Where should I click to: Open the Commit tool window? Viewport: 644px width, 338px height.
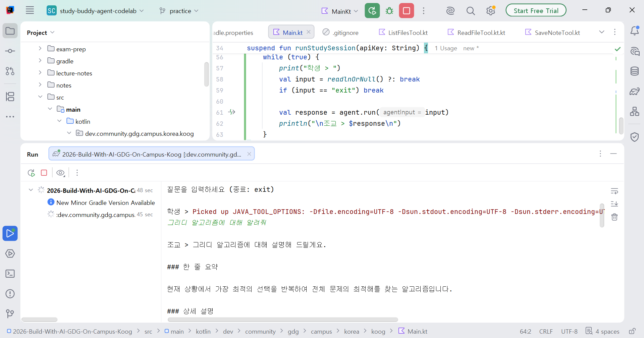tap(10, 51)
